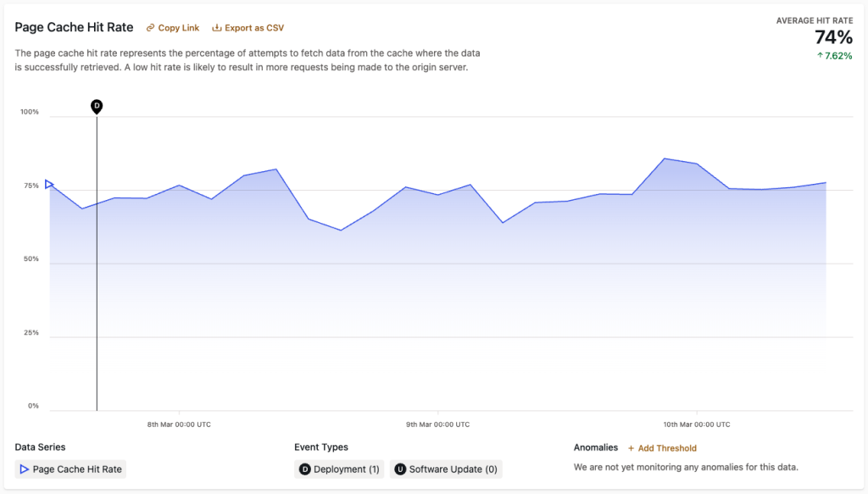This screenshot has width=868, height=494.
Task: Click the green up arrow beside 7.62%
Action: (819, 56)
